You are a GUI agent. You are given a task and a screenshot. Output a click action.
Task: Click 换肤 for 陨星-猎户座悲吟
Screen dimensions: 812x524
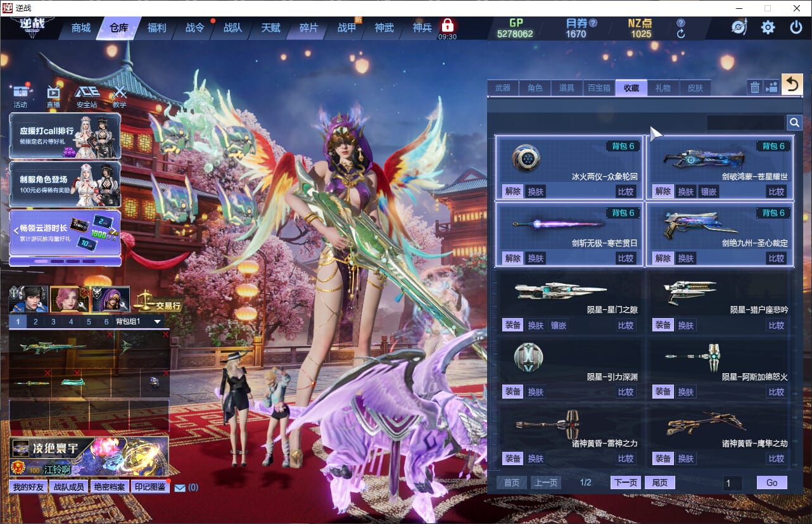(686, 324)
